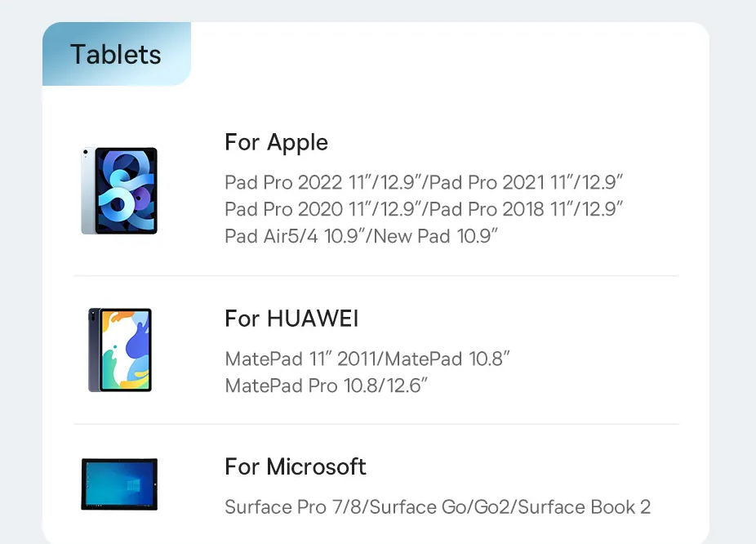This screenshot has width=756, height=544.
Task: Click the Windows logo on Surface screen
Action: tap(133, 484)
